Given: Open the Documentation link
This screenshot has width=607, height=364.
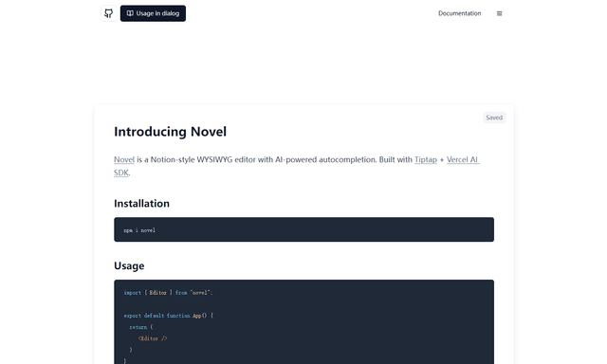Looking at the screenshot, I should [459, 13].
